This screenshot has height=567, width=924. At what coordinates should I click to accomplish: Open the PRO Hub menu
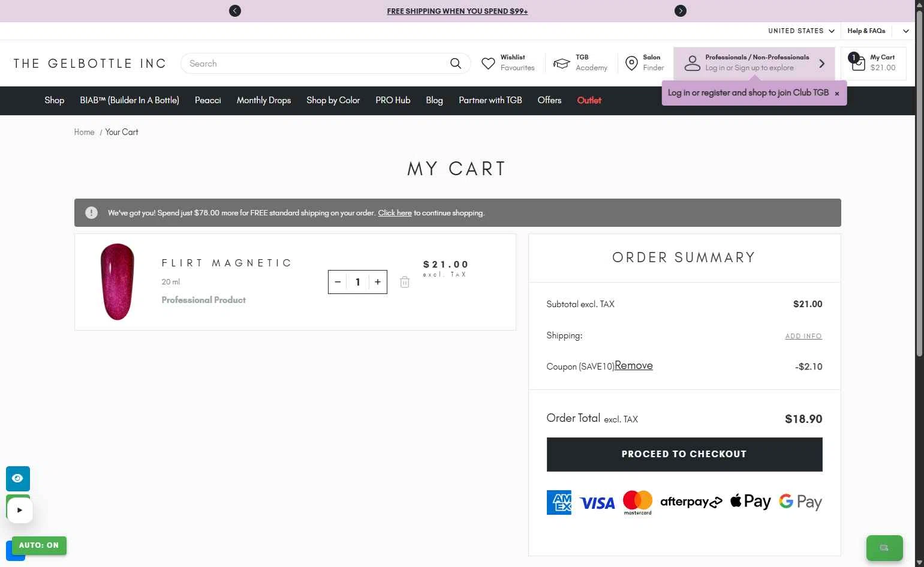393,100
